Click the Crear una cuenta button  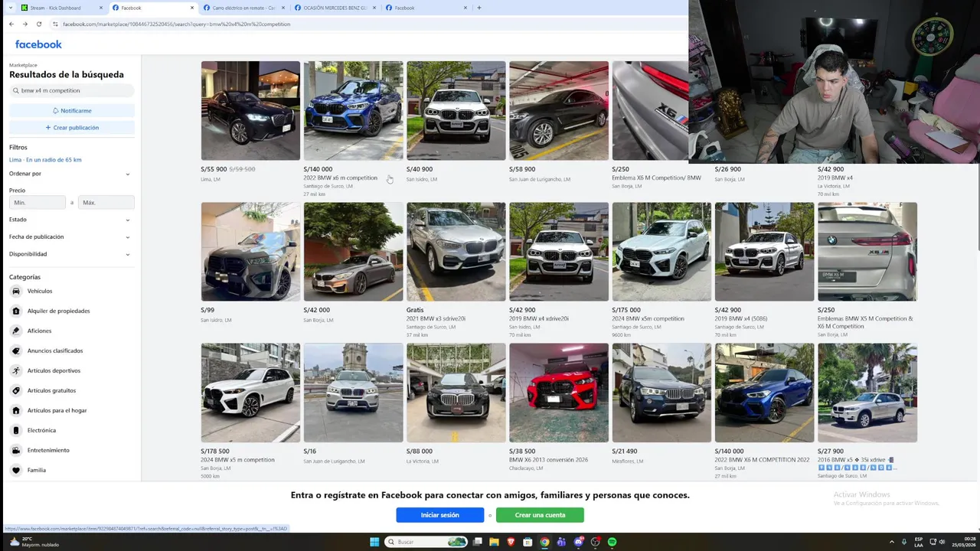pos(540,515)
